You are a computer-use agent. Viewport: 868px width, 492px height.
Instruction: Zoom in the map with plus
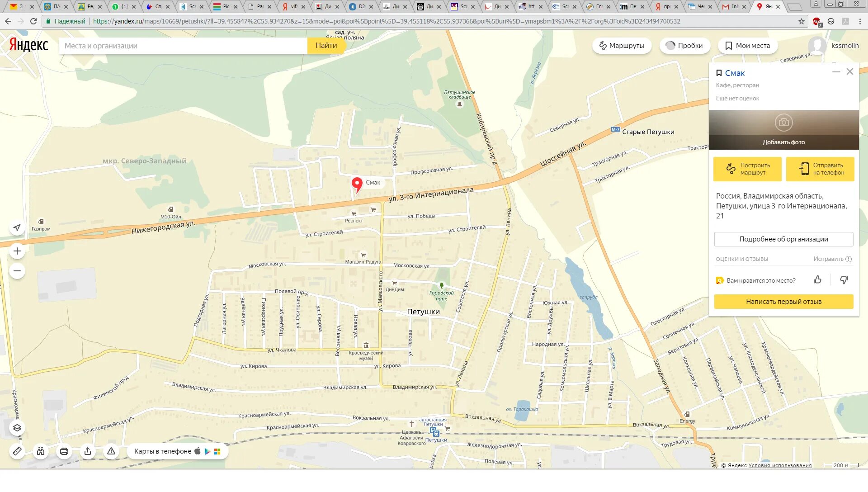pyautogui.click(x=17, y=251)
